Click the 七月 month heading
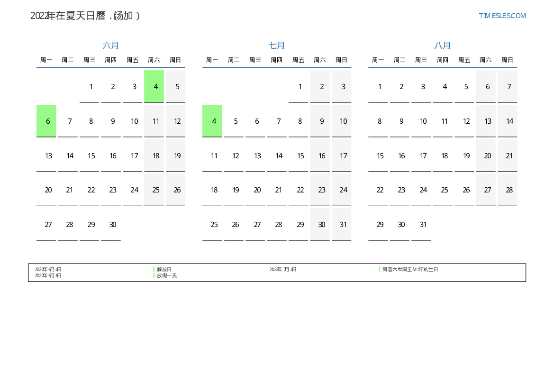This screenshot has height=392, width=554. point(277,46)
